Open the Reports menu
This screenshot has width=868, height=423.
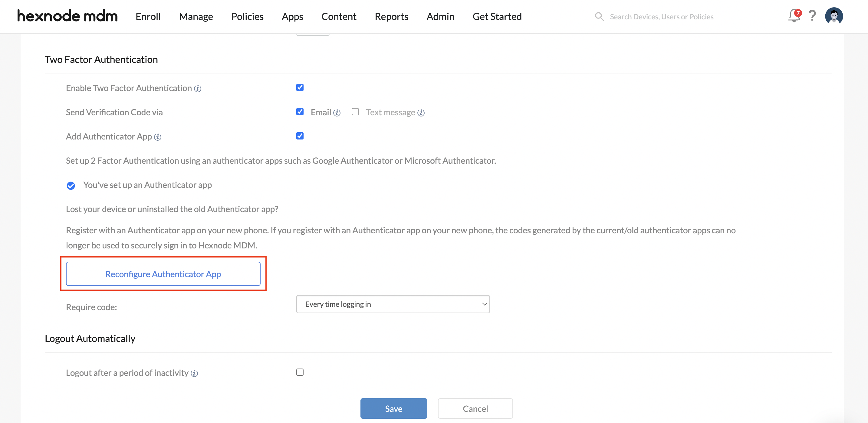pos(391,17)
